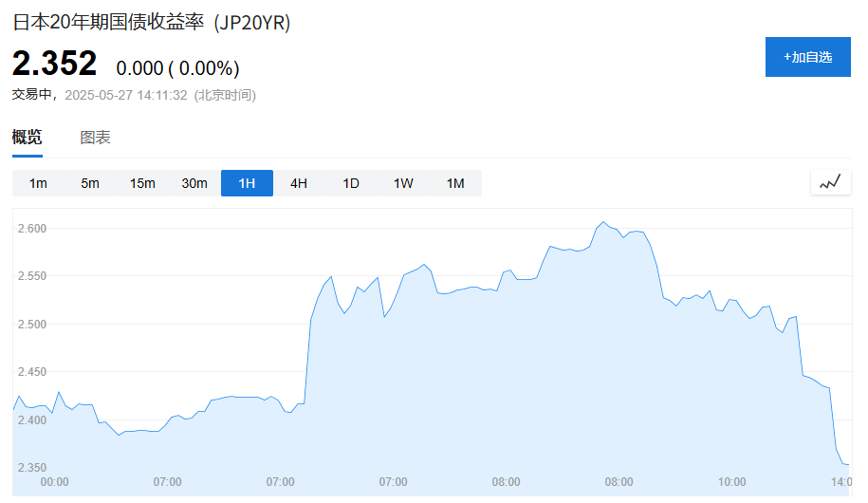Click the 交易中 trading status text
The height and width of the screenshot is (503, 868).
(x=32, y=95)
